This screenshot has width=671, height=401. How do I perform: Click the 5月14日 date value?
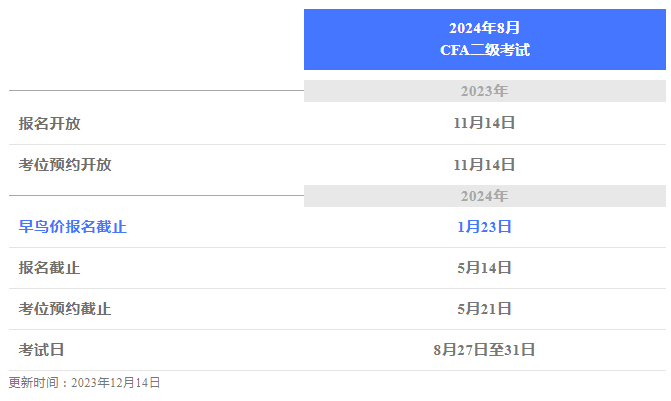tap(484, 268)
